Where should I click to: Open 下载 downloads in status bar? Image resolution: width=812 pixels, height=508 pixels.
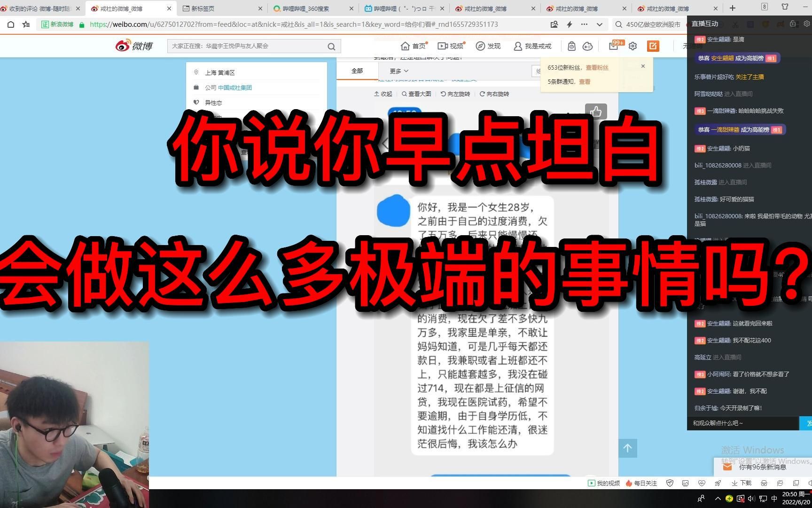click(741, 483)
